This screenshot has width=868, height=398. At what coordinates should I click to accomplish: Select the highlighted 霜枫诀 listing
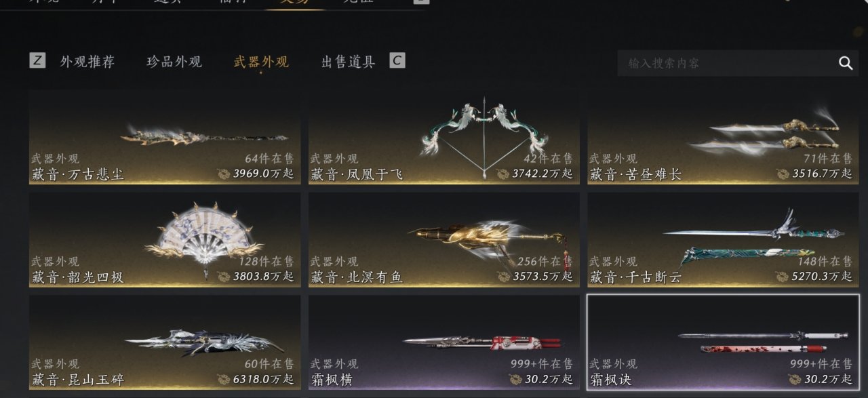click(x=723, y=342)
